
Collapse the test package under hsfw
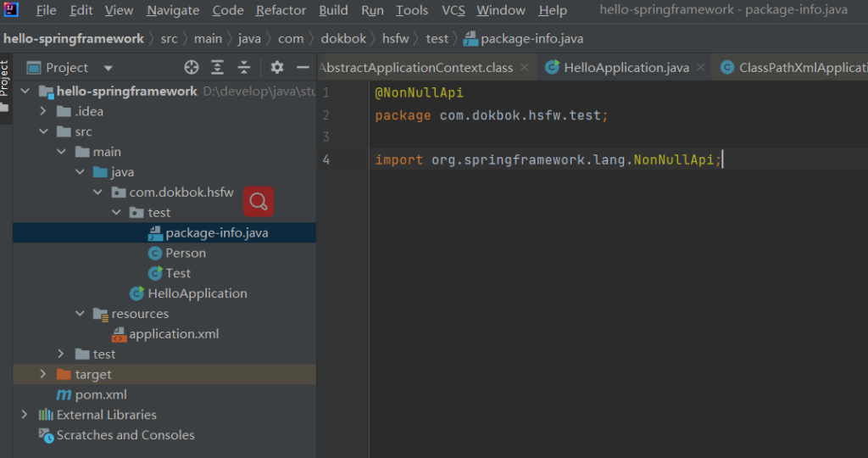pyautogui.click(x=116, y=213)
